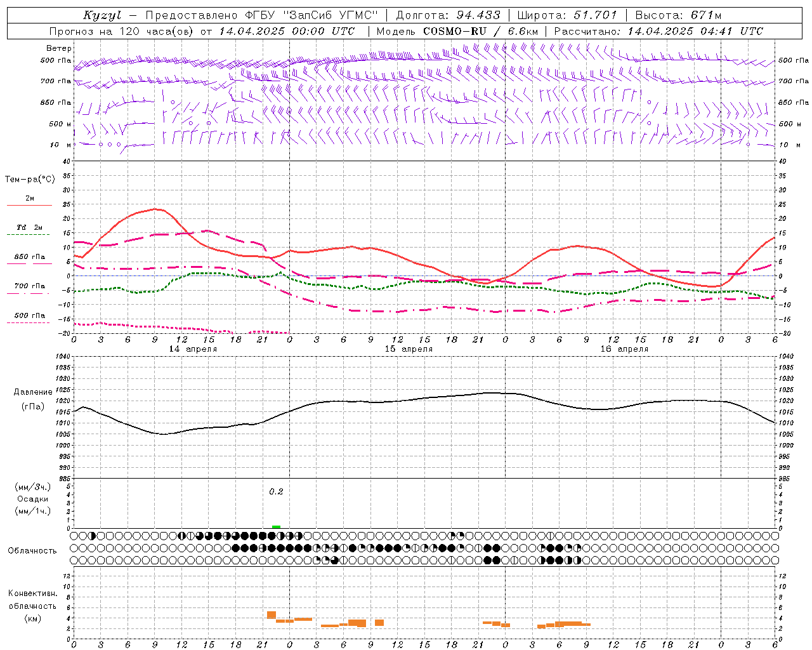Click the '10 м' wind level label on the left side
Image resolution: width=812 pixels, height=650 pixels.
(60, 145)
